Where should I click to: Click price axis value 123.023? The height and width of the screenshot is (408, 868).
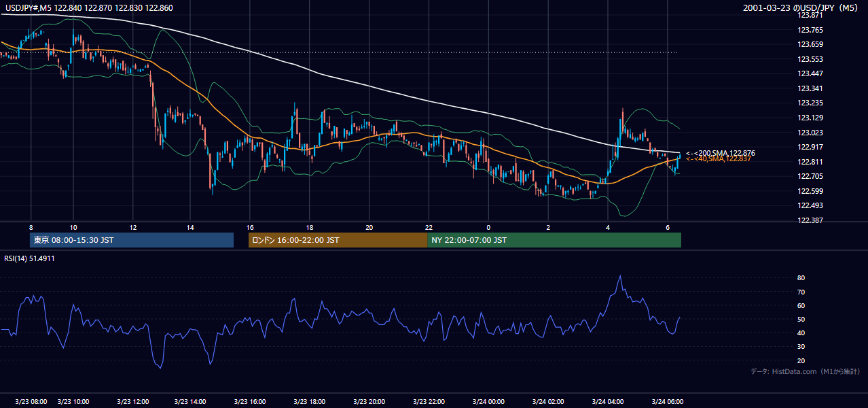[810, 133]
